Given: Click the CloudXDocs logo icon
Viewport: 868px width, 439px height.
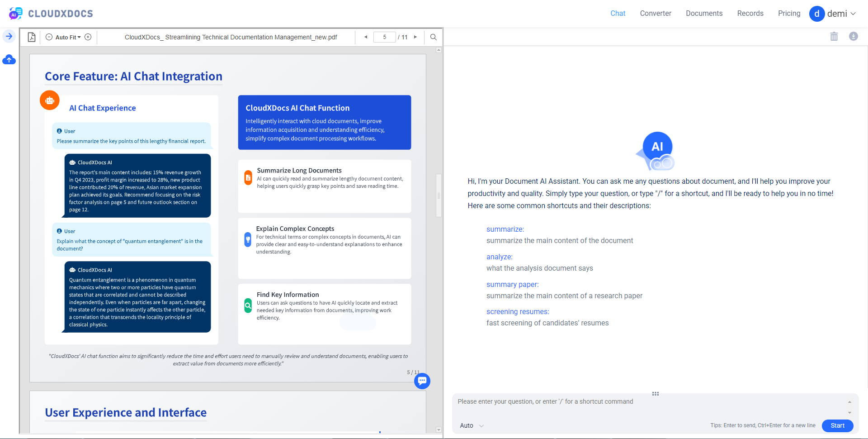Looking at the screenshot, I should (x=16, y=14).
